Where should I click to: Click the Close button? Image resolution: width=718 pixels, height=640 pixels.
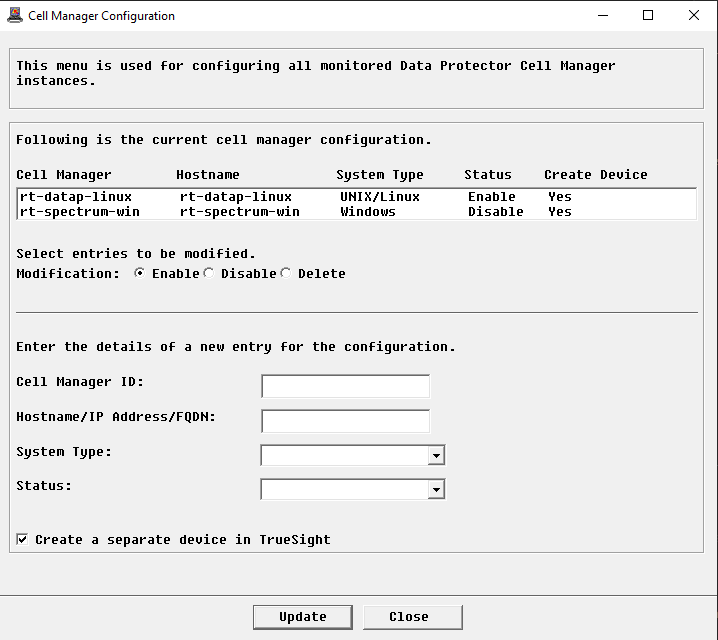pos(413,617)
